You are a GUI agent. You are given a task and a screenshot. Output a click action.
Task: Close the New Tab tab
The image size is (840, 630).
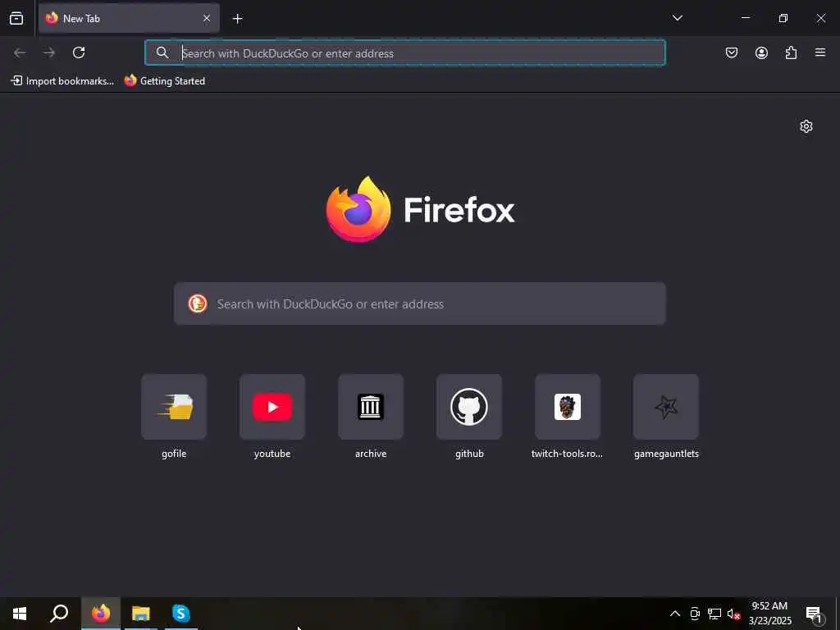coord(206,18)
